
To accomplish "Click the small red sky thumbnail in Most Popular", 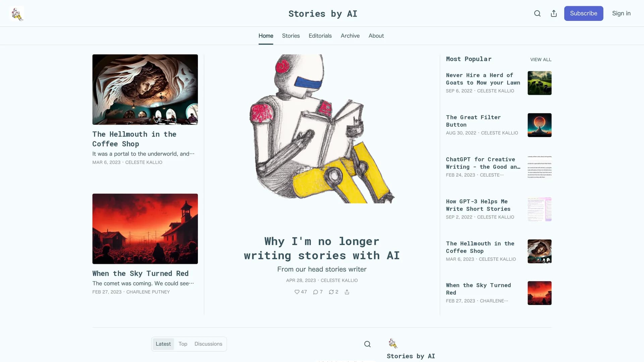I will (539, 293).
